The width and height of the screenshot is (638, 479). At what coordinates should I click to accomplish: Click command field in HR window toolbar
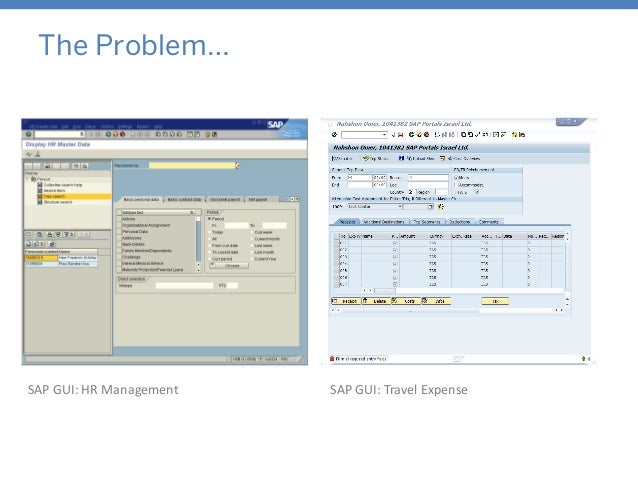coord(59,134)
